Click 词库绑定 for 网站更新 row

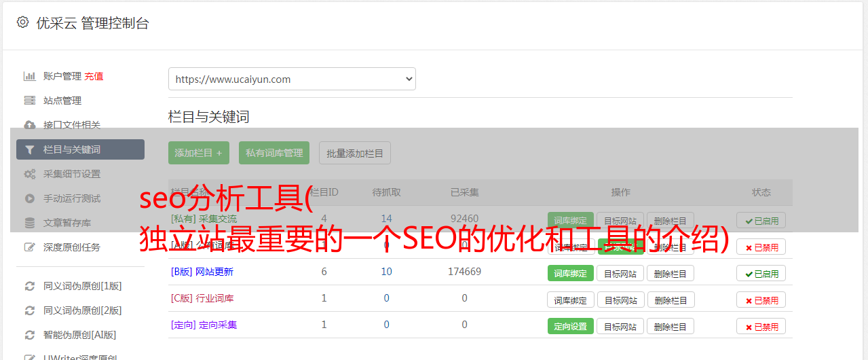click(x=570, y=273)
